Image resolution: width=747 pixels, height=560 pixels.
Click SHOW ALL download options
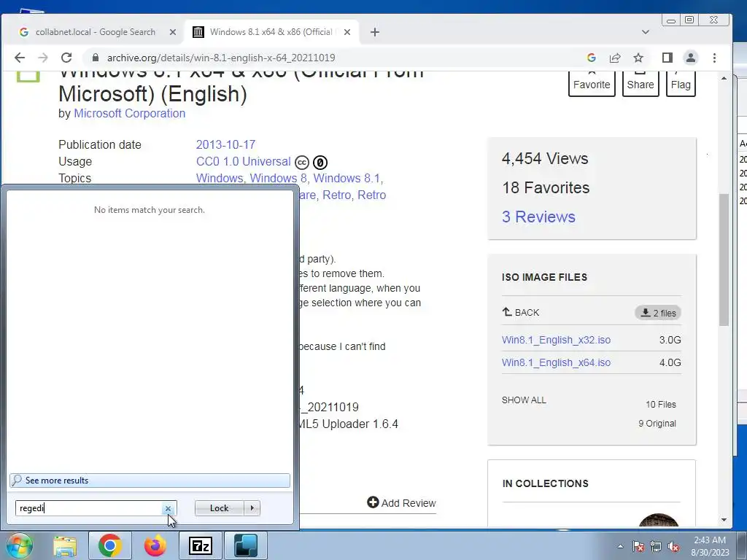tap(524, 400)
